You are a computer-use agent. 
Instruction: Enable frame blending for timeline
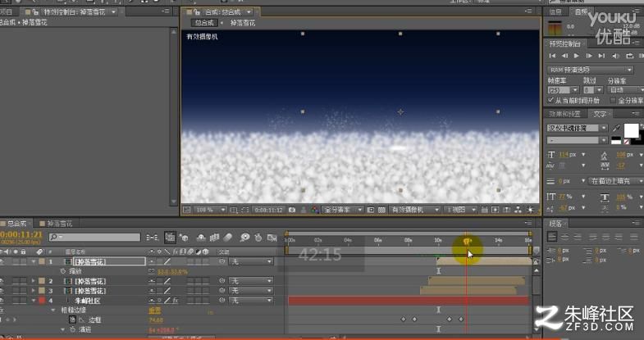(214, 238)
